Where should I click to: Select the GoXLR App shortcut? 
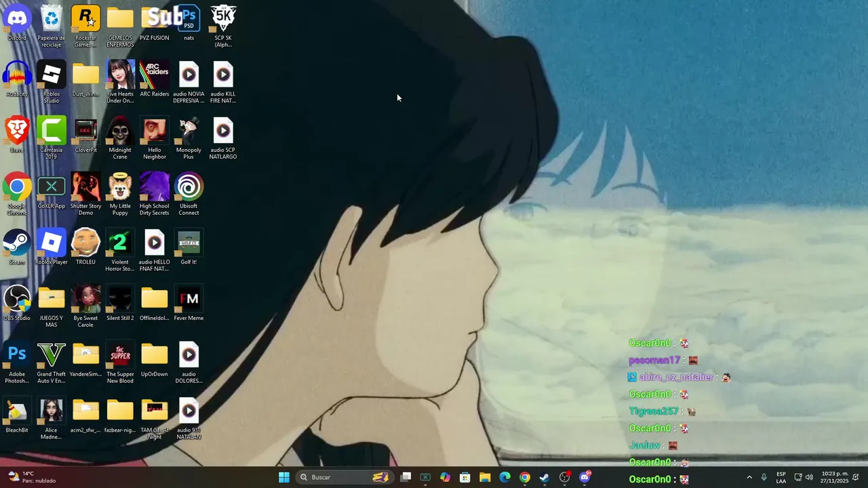52,192
